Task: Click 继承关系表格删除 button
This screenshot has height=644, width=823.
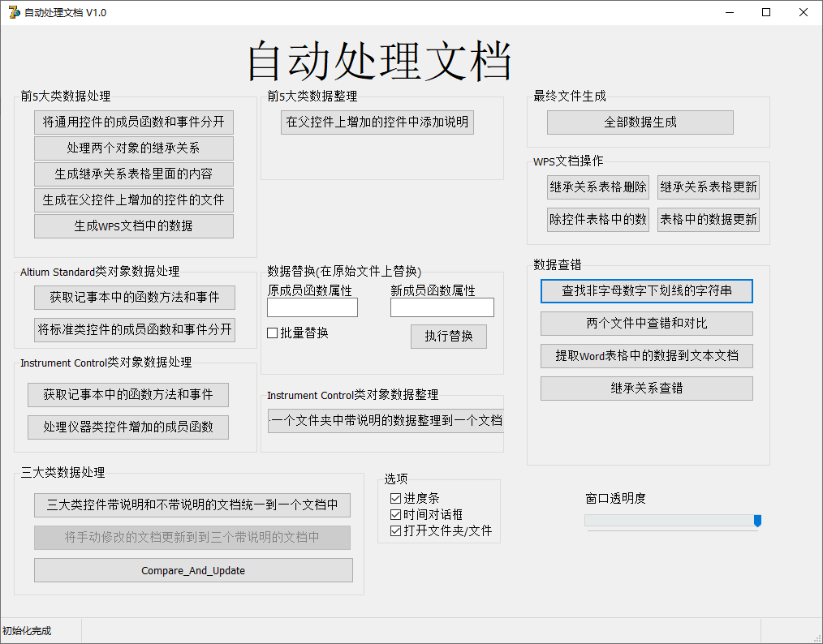Action: click(x=598, y=187)
